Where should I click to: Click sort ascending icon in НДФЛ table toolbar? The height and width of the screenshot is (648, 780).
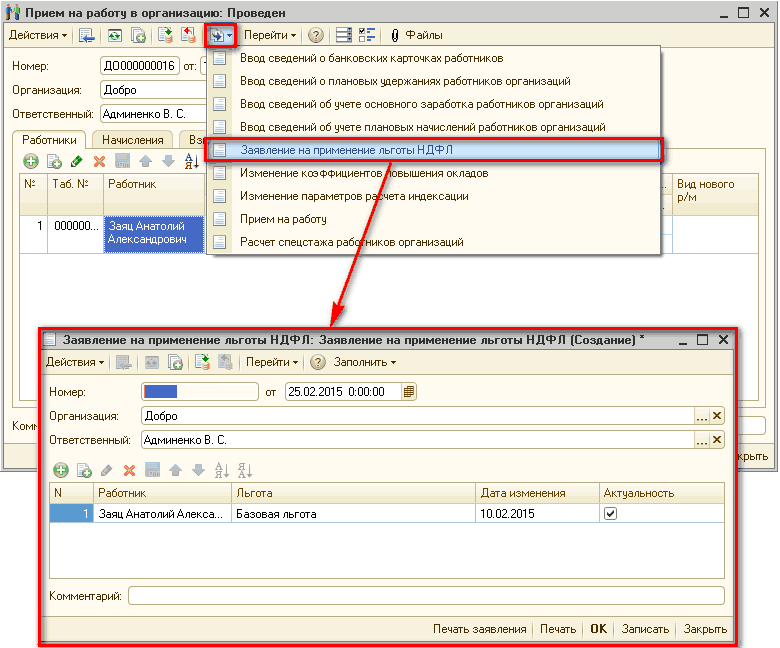222,470
